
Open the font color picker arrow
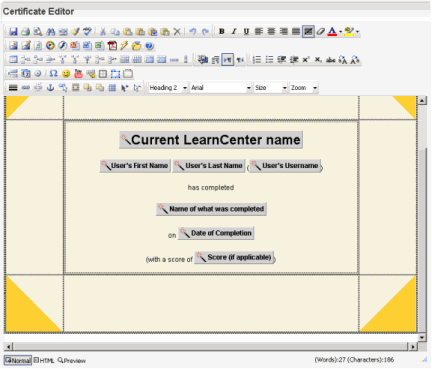click(340, 32)
